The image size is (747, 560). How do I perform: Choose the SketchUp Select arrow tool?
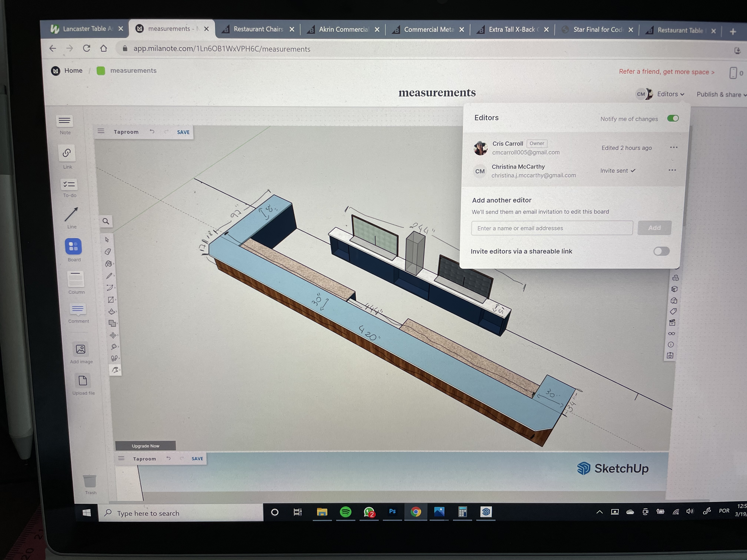(107, 239)
